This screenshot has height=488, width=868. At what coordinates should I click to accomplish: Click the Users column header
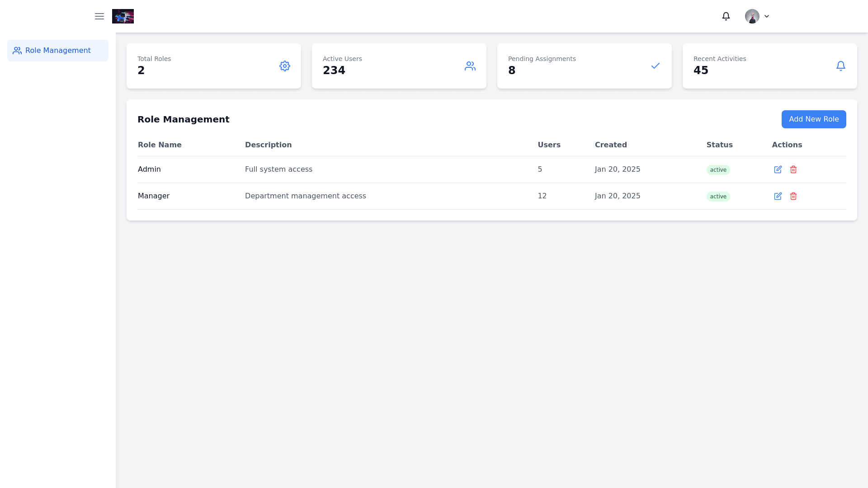coord(549,145)
